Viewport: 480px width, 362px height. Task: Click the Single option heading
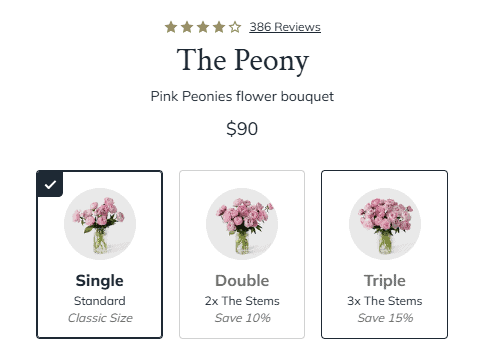click(100, 281)
